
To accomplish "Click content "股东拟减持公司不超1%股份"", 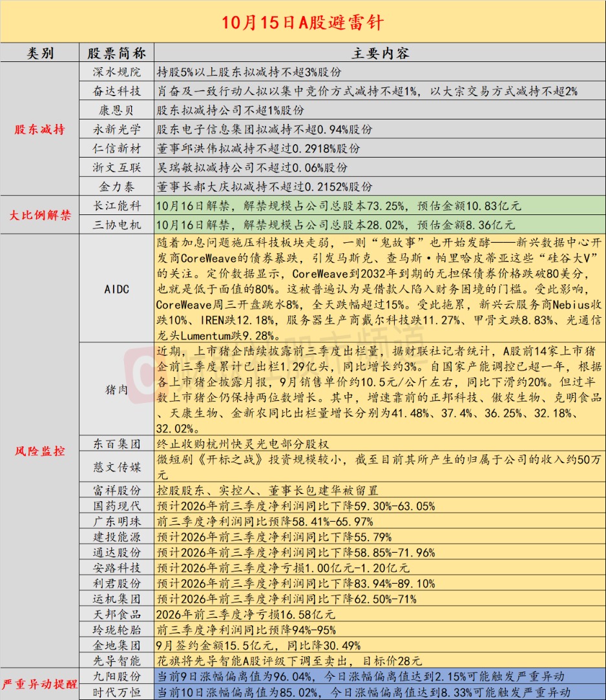I will [x=231, y=110].
